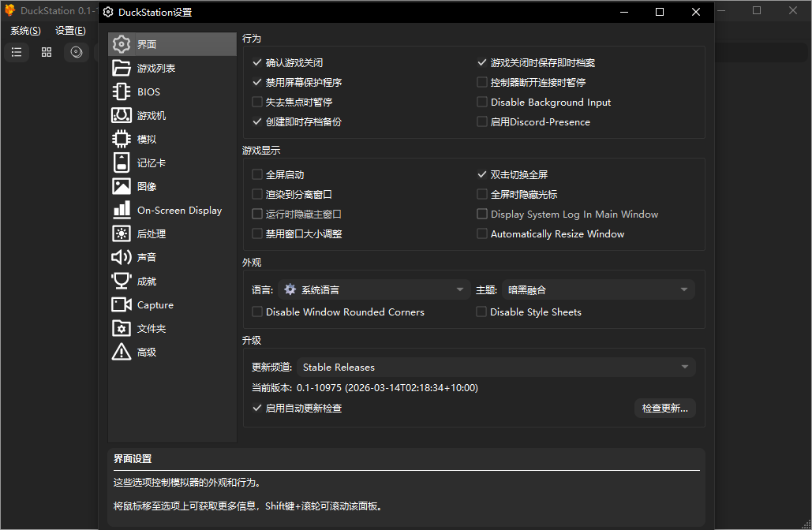
Task: Click the 检查更新 button
Action: tap(665, 409)
